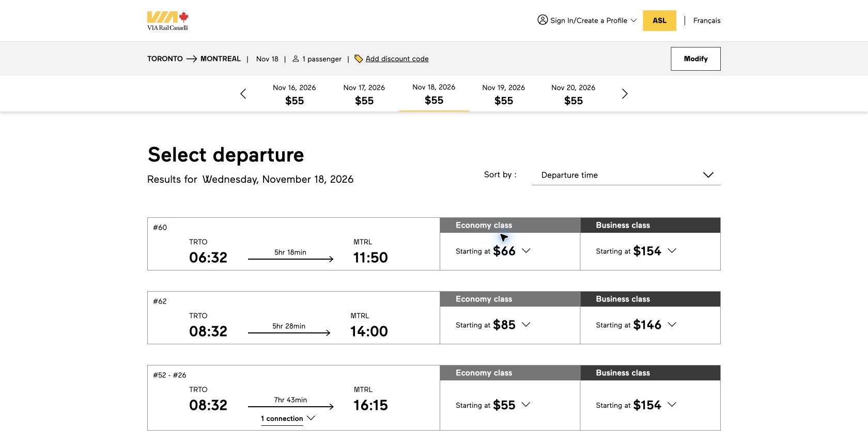Select the Nov 17, 2026 date tab

[364, 94]
